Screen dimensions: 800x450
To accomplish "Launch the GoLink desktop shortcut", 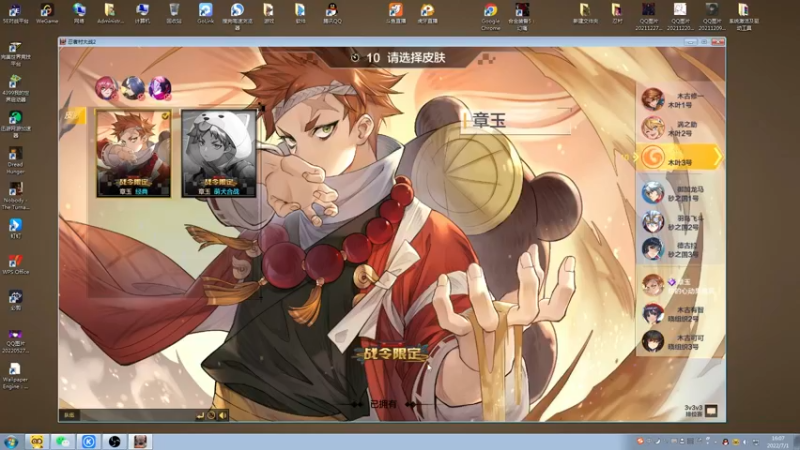I will (206, 13).
